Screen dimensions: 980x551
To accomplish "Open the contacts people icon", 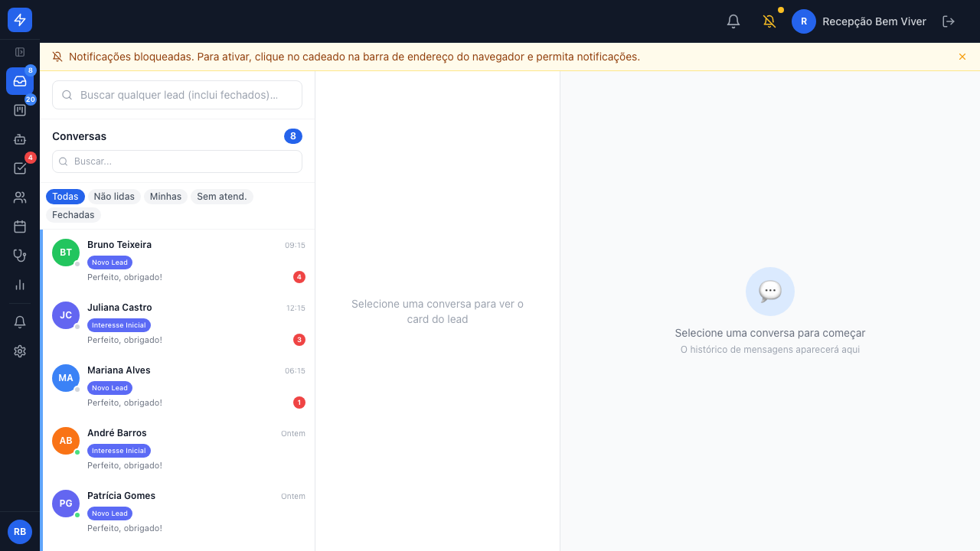I will (20, 197).
